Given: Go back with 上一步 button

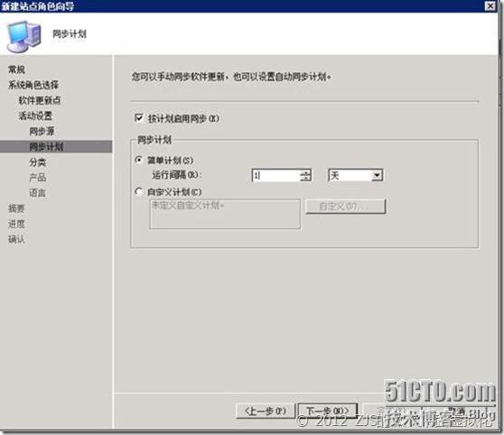Looking at the screenshot, I should pyautogui.click(x=266, y=411).
